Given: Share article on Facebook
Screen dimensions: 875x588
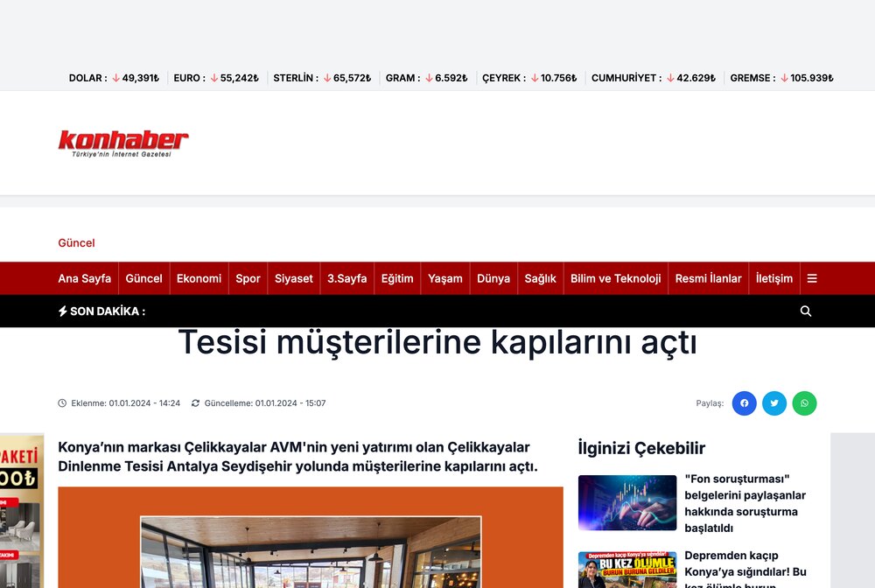Looking at the screenshot, I should pyautogui.click(x=744, y=403).
